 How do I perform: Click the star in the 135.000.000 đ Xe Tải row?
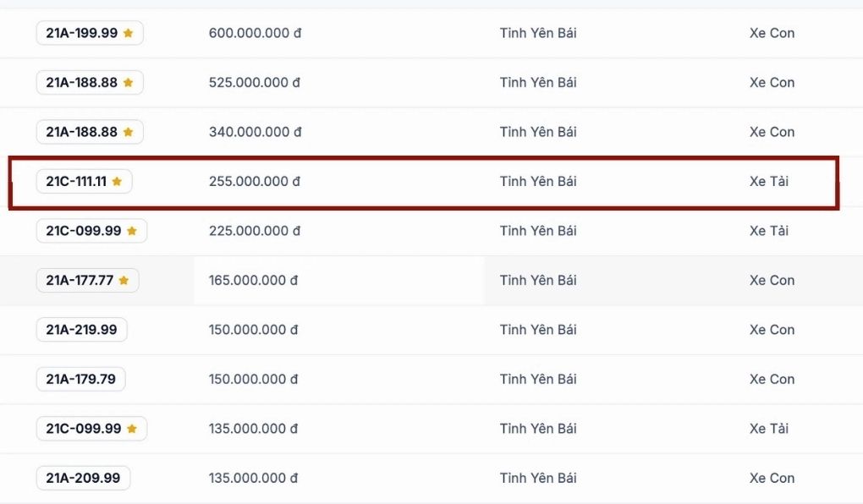click(x=131, y=428)
